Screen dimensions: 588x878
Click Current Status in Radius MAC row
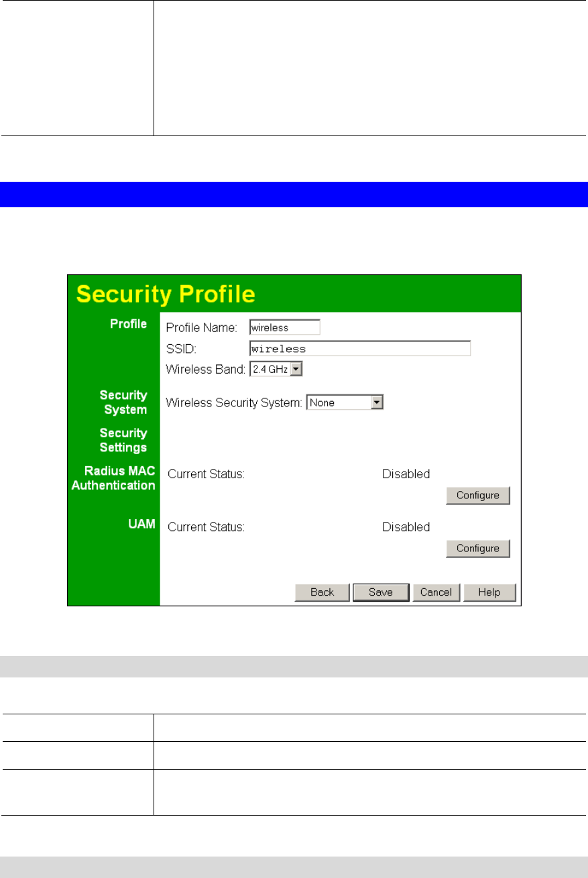206,474
